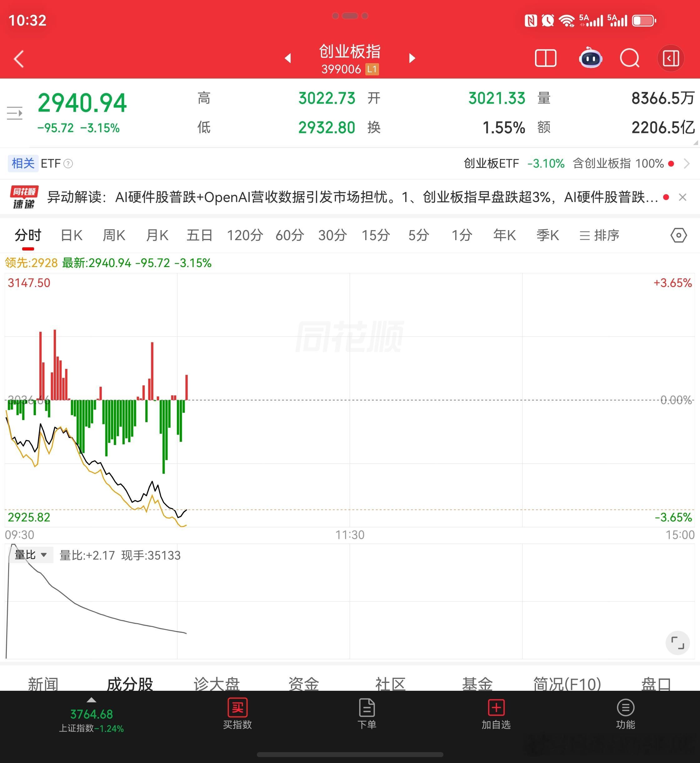Switch to 5分 chart

coord(418,235)
